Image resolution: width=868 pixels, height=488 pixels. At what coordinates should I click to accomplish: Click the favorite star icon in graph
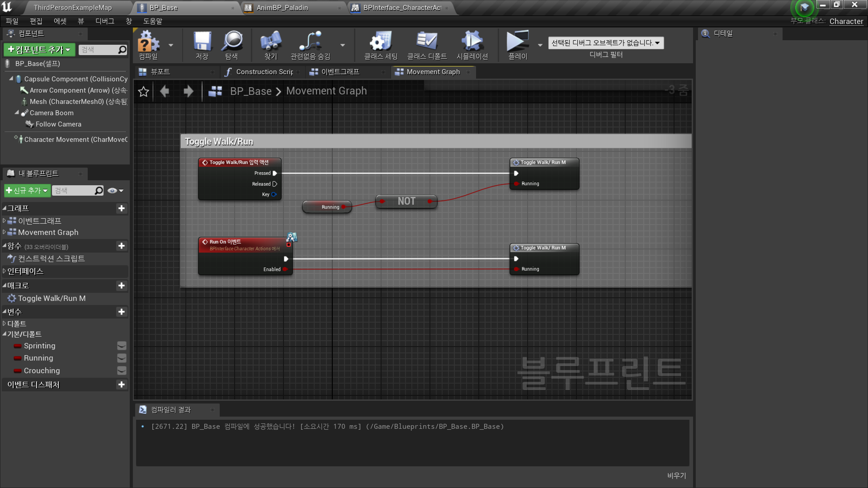tap(143, 91)
